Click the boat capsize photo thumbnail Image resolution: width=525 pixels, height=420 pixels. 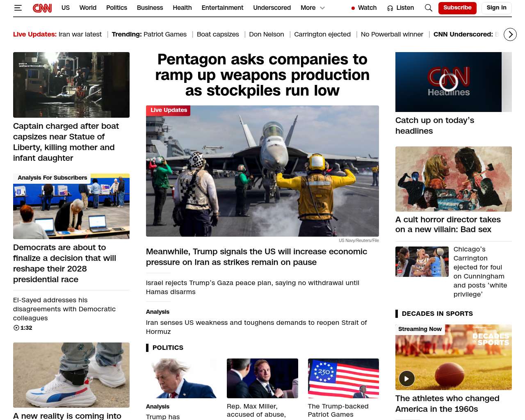pyautogui.click(x=71, y=85)
